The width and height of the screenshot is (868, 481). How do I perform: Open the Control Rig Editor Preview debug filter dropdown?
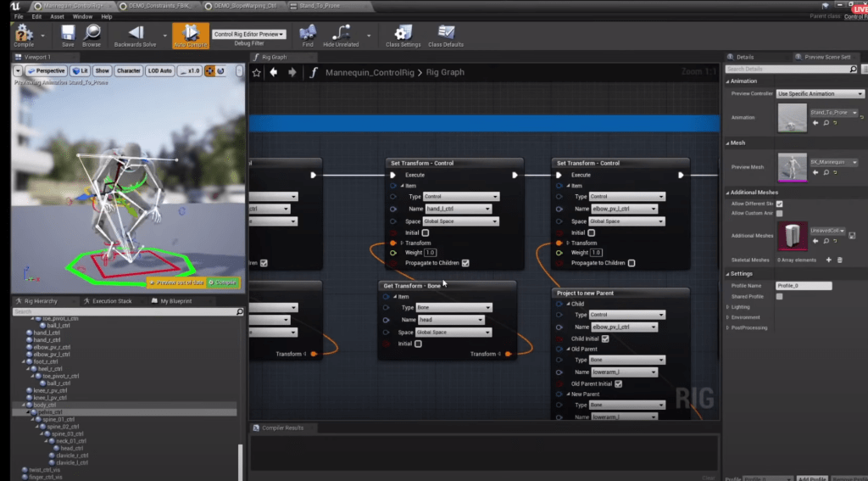[x=249, y=35]
